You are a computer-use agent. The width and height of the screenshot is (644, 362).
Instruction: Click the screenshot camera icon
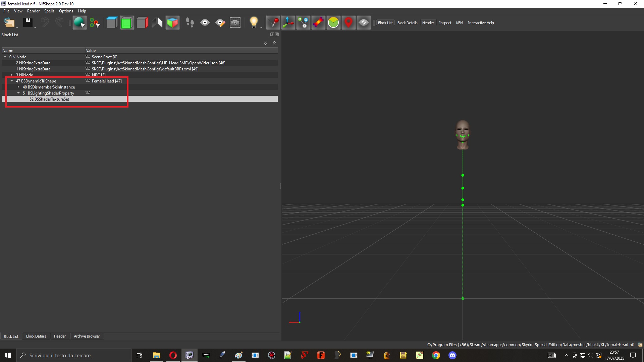coord(235,23)
